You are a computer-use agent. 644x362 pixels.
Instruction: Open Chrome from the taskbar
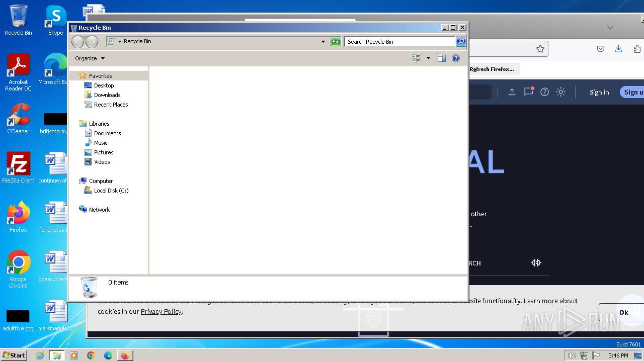pyautogui.click(x=91, y=355)
